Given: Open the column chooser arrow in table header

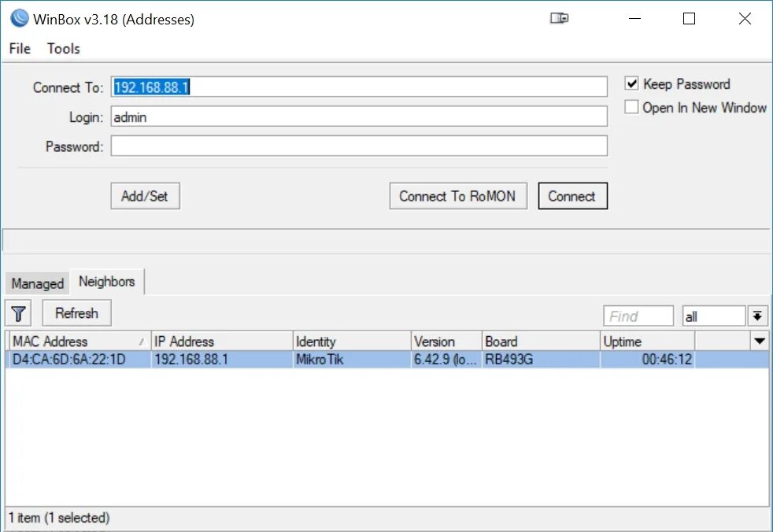Looking at the screenshot, I should click(760, 341).
